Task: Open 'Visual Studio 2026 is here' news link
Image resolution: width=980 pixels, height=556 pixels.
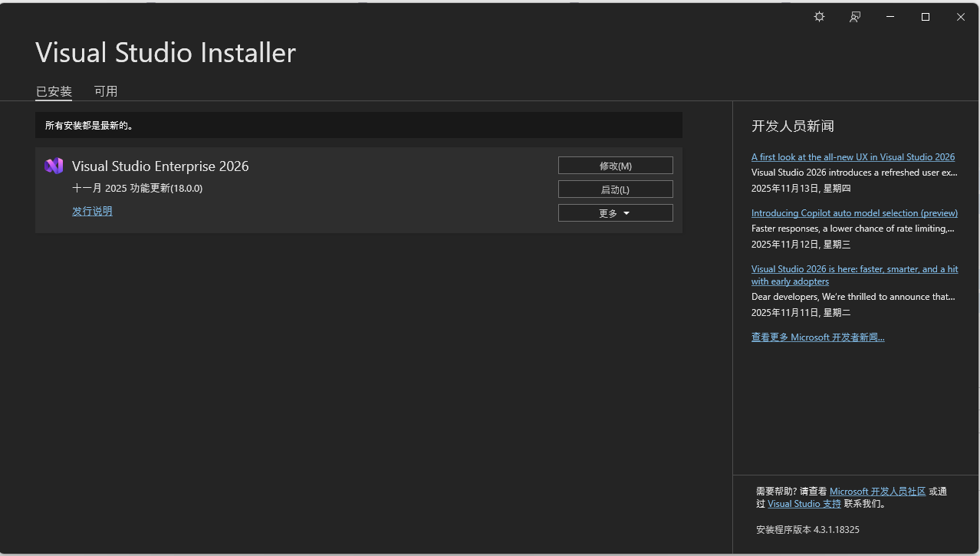Action: tap(854, 275)
